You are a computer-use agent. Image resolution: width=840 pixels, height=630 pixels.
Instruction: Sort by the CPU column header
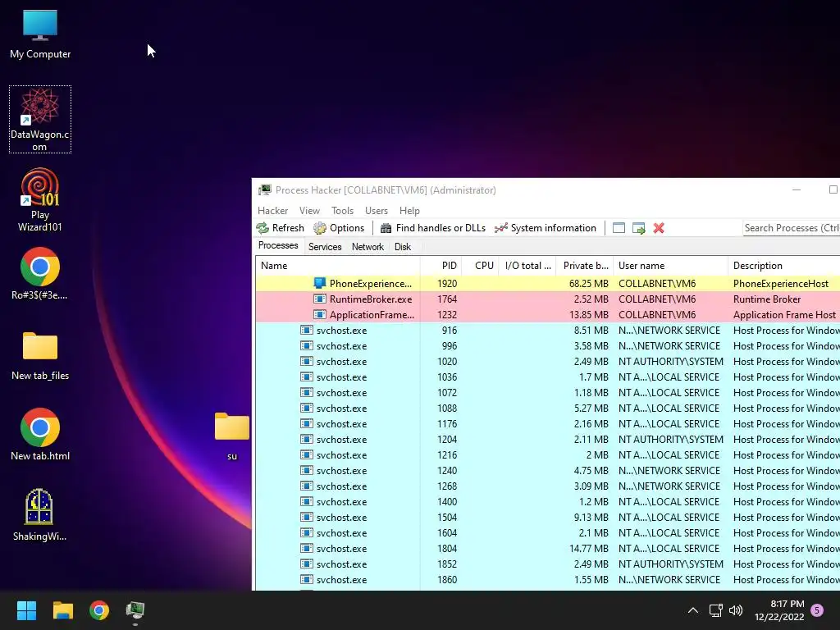[480, 266]
